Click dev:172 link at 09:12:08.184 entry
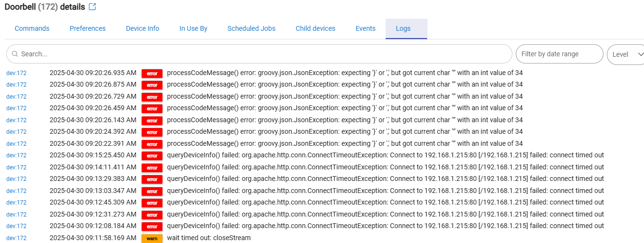Image resolution: width=644 pixels, height=243 pixels. (16, 226)
